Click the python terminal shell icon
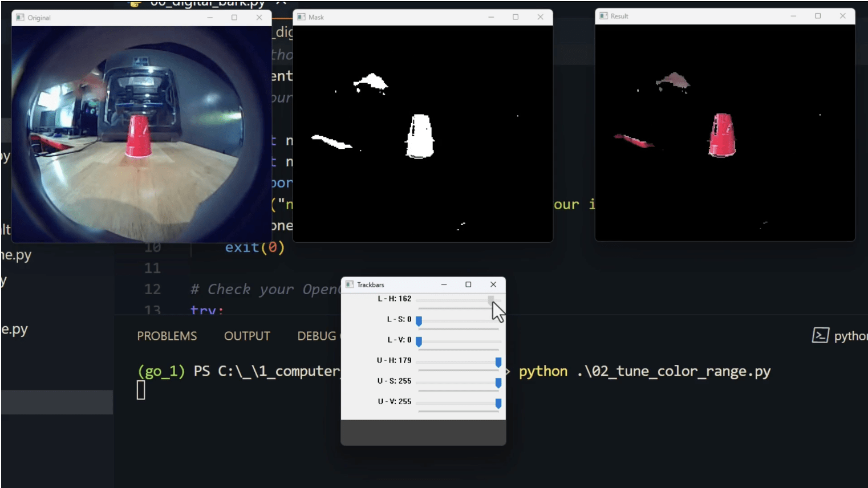Screen dimensions: 868x488 (820, 335)
